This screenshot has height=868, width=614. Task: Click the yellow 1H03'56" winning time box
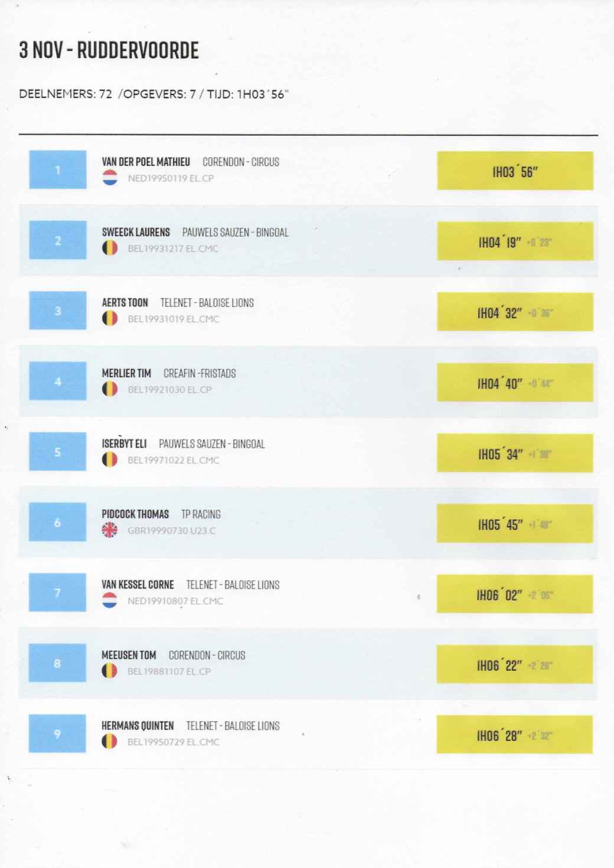(515, 171)
